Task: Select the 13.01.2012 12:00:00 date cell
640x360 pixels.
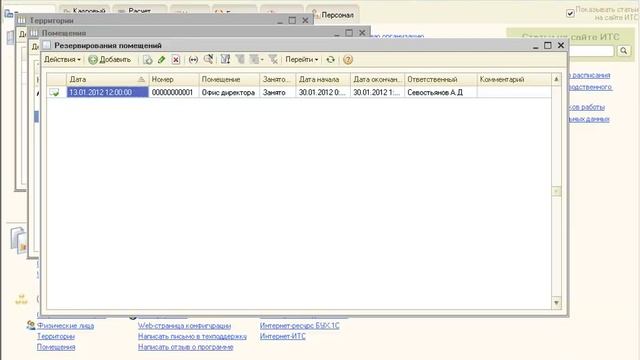Action: click(107, 92)
